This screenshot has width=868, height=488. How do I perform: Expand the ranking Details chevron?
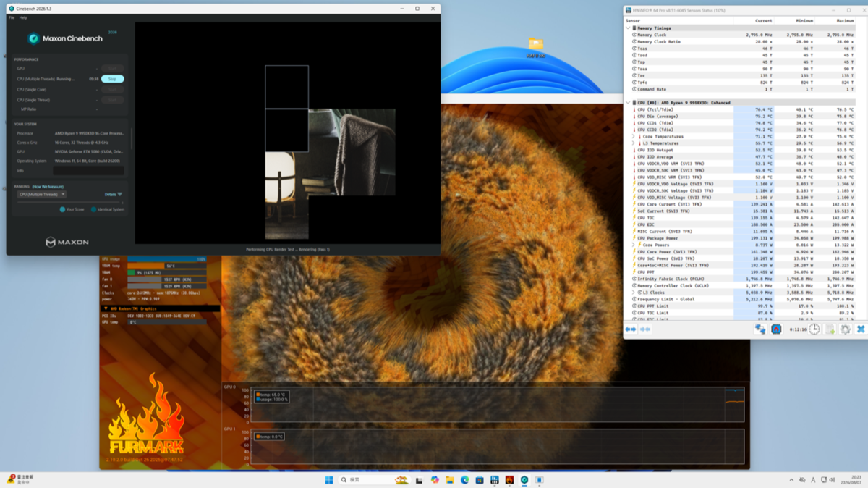pyautogui.click(x=120, y=194)
